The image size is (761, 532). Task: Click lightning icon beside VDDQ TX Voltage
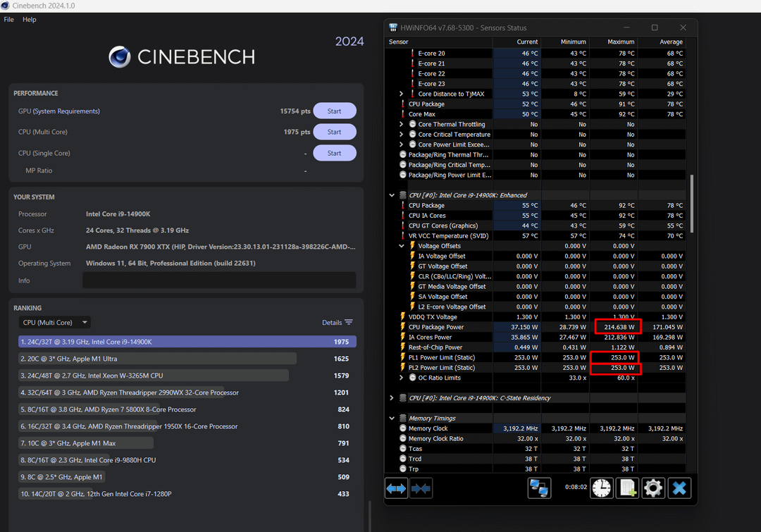tap(403, 316)
